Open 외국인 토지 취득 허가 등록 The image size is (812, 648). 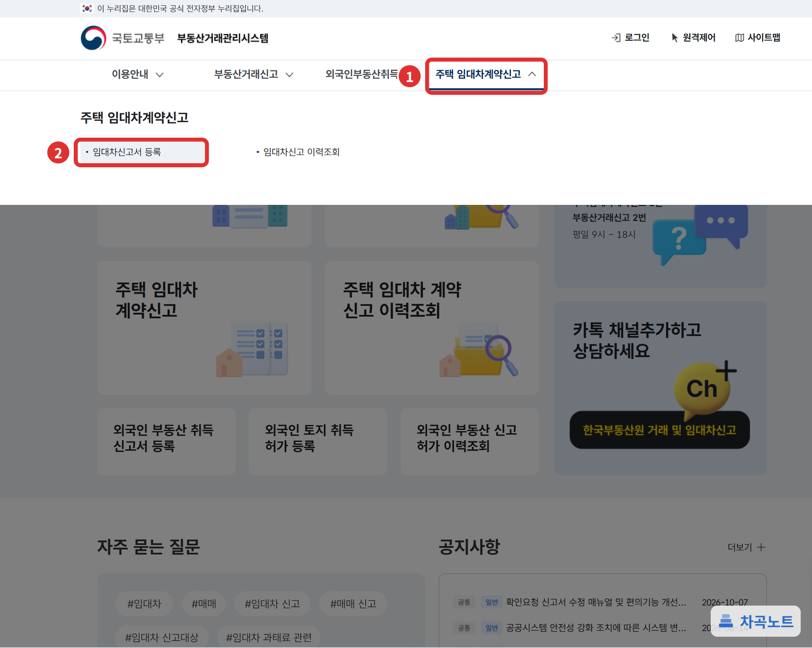tap(318, 441)
